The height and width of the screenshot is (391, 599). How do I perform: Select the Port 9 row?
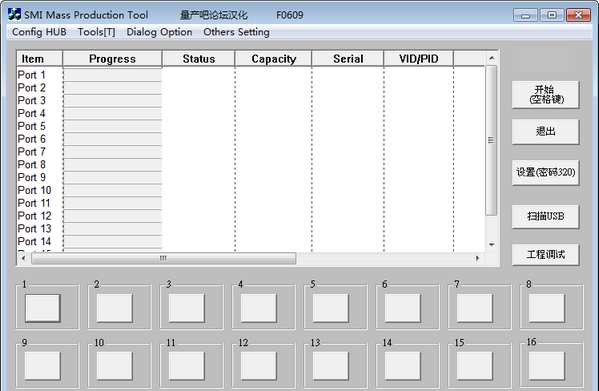coord(251,177)
